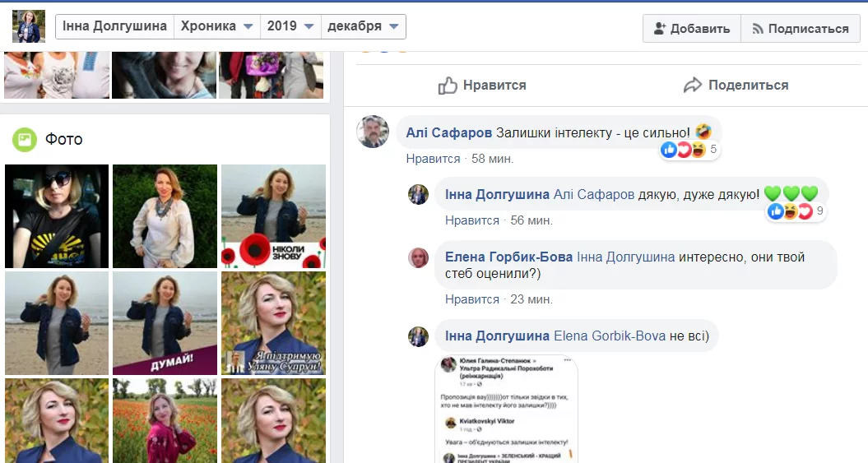
Task: Open photo with ДУМАЙ! banner
Action: click(x=165, y=323)
